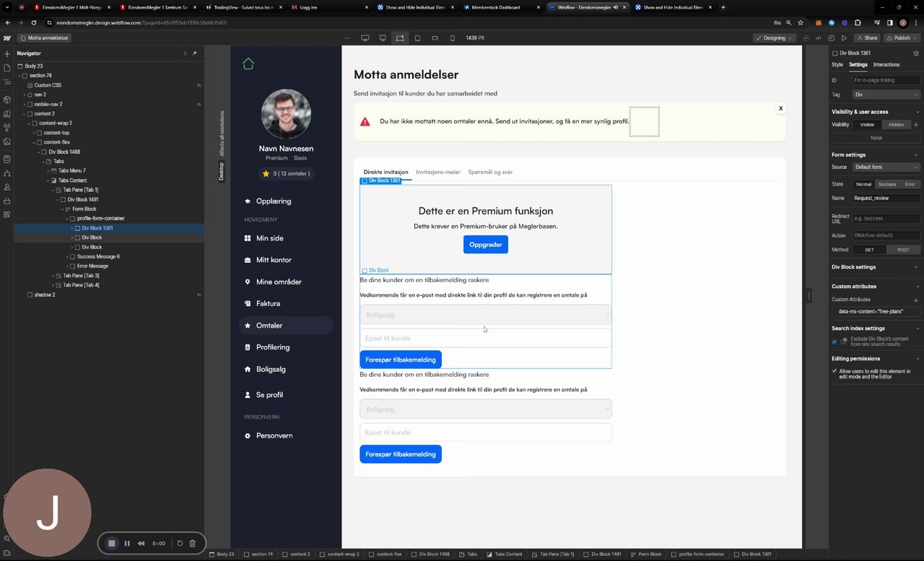Switch to the TradingView browser tab
Screen dimensions: 924x561
click(x=243, y=7)
